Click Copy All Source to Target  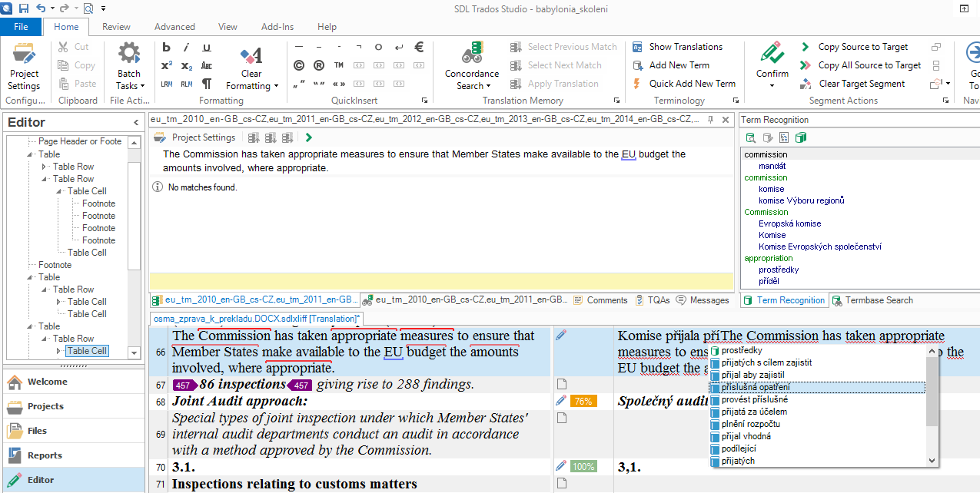point(860,65)
